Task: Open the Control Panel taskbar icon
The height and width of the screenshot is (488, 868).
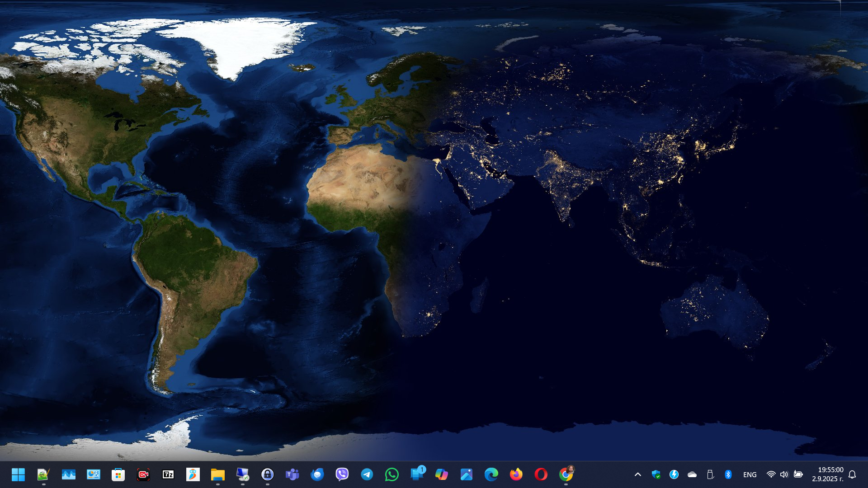Action: [93, 474]
